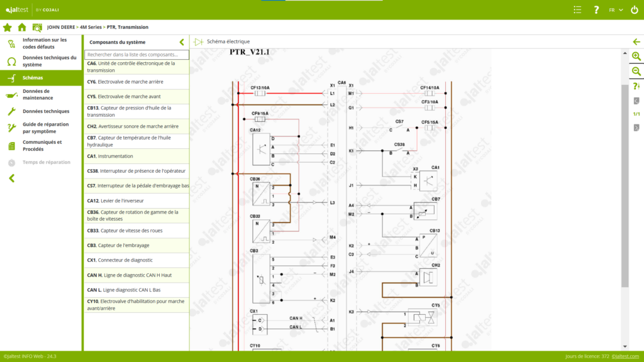Go to home icon
This screenshot has width=644, height=362.
click(x=22, y=28)
